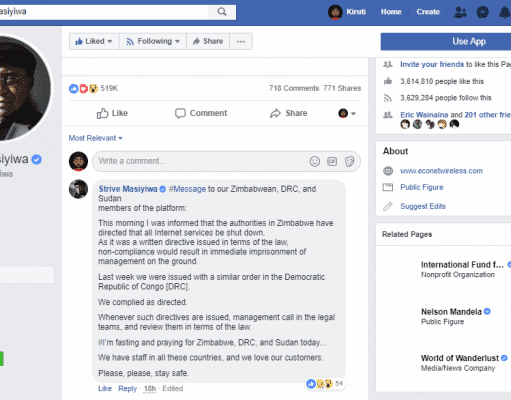Go to Home in the top bar
The image size is (511, 400).
[391, 12]
